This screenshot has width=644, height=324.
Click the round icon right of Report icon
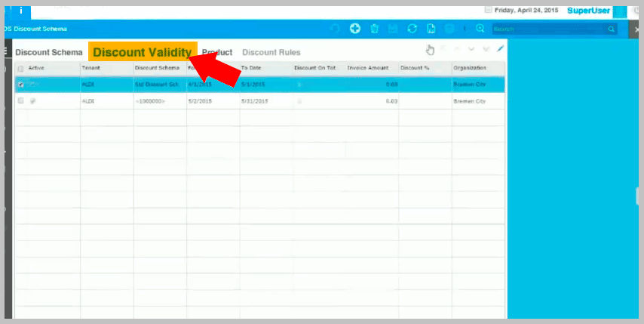449,29
